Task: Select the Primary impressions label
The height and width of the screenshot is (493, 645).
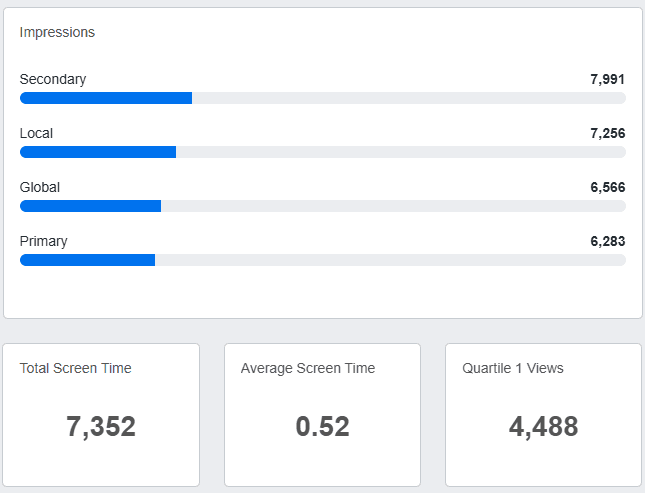Action: click(x=44, y=241)
